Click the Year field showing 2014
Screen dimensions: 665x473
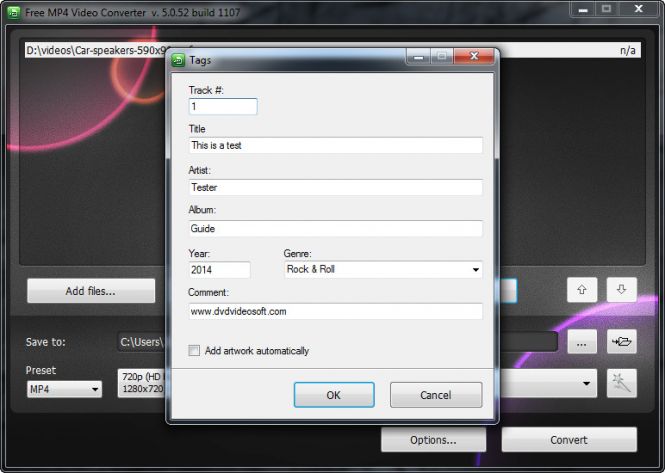tap(219, 270)
